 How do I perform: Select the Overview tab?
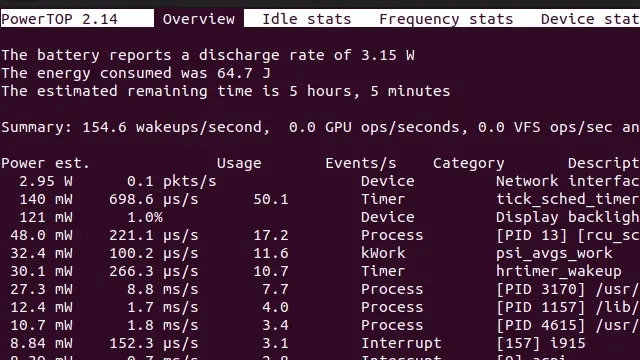[x=199, y=19]
